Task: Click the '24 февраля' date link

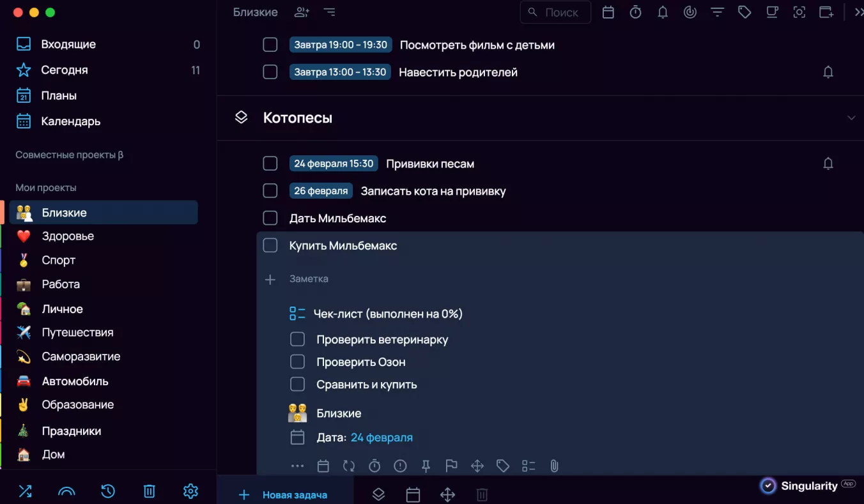Action: [382, 438]
